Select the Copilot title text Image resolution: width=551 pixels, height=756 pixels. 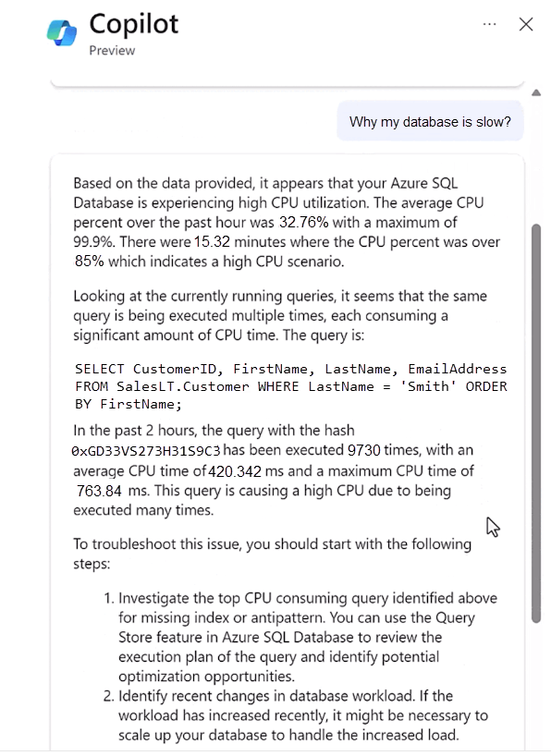[132, 25]
